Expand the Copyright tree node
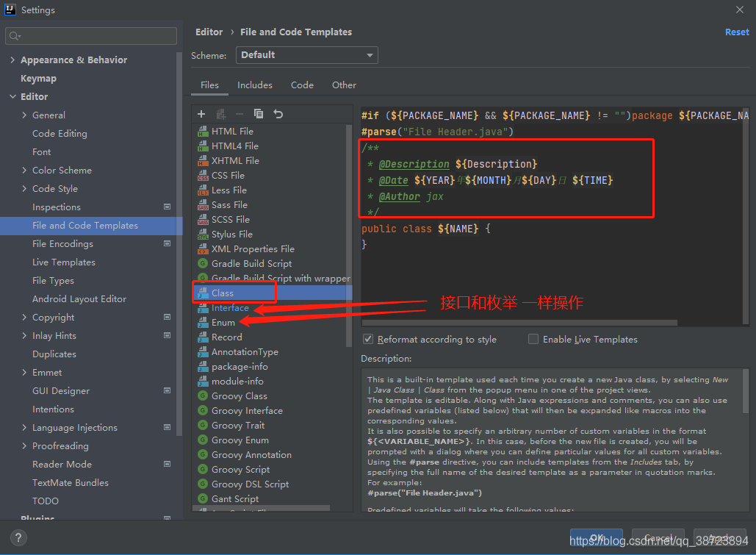 pos(24,317)
